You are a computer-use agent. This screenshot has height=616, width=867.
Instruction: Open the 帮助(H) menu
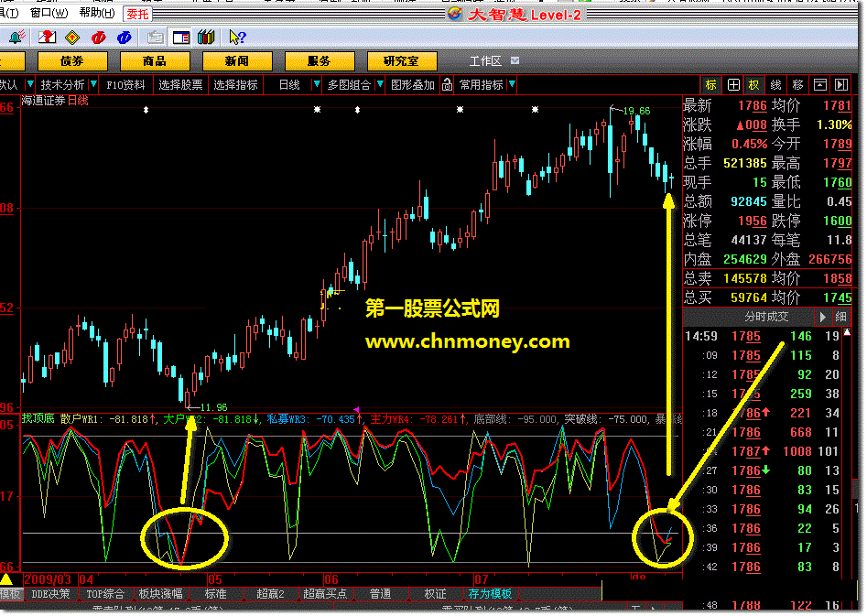pos(97,13)
